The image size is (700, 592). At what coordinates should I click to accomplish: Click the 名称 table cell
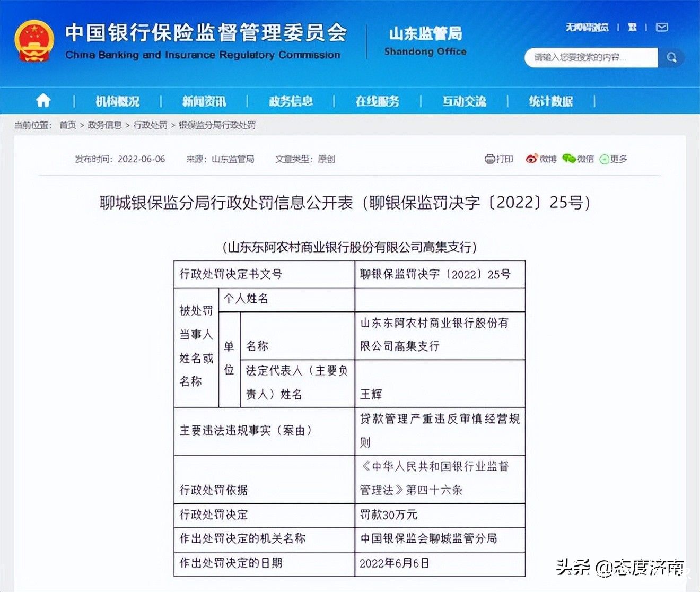(x=297, y=336)
